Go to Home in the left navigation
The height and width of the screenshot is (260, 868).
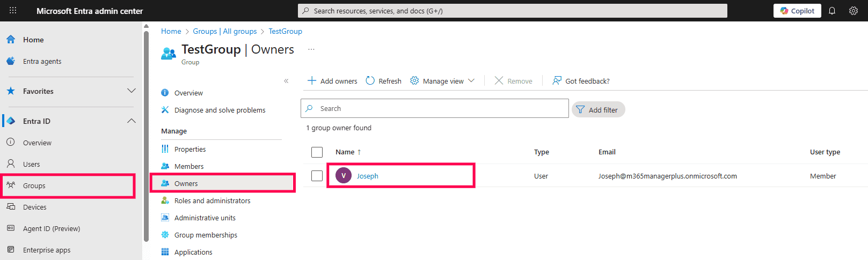tap(33, 40)
